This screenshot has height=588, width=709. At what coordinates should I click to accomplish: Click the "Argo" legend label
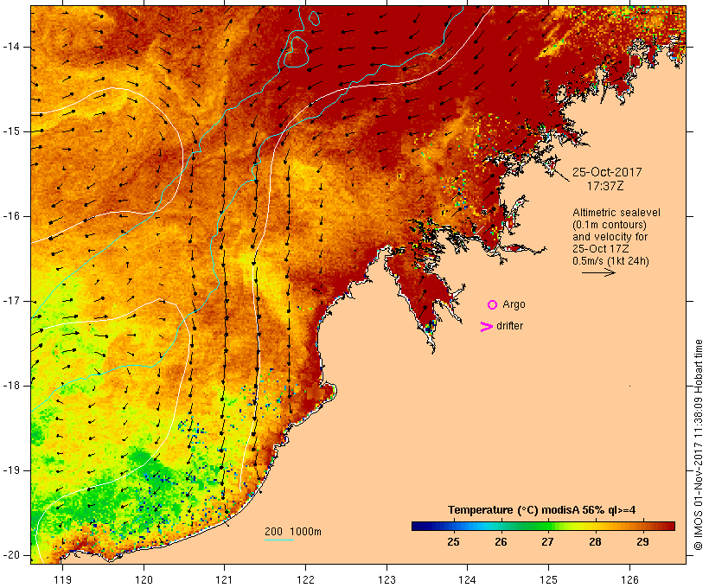[514, 305]
